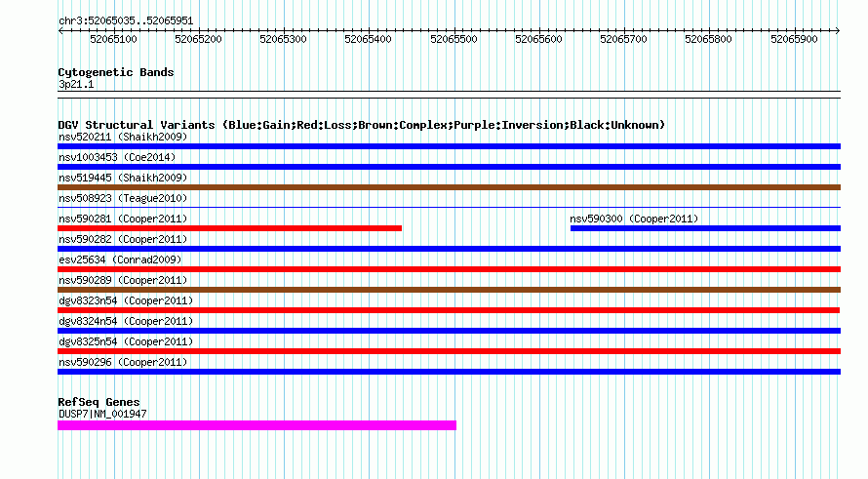Open the dgv8325n54 (Cooper2011) label
This screenshot has height=479, width=868.
[x=126, y=341]
